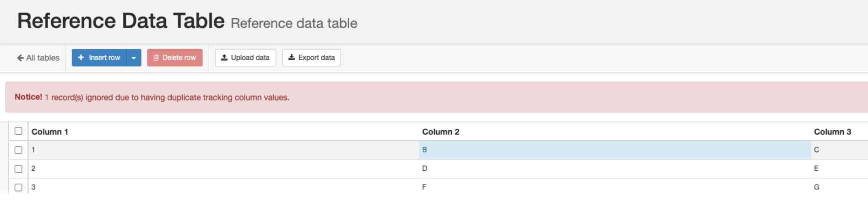Select the checkbox for row 2
Viewport: 868px width, 201px height.
(x=18, y=169)
